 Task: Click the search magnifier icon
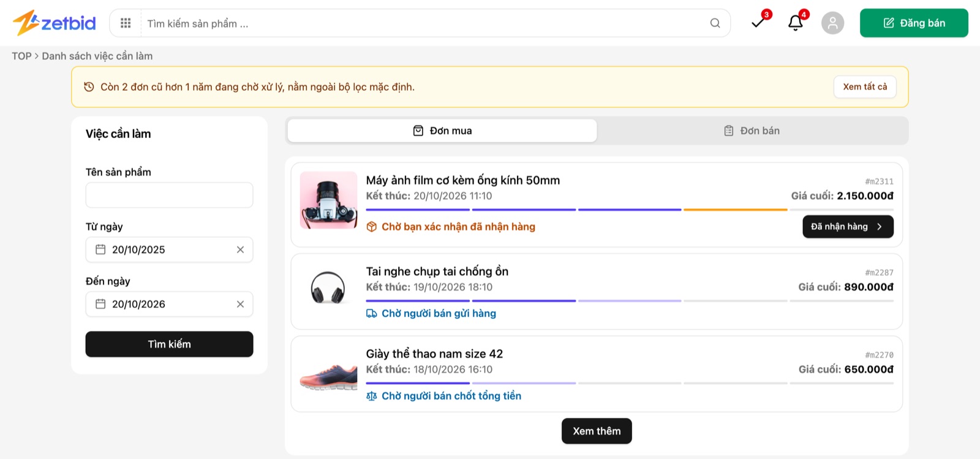(715, 23)
